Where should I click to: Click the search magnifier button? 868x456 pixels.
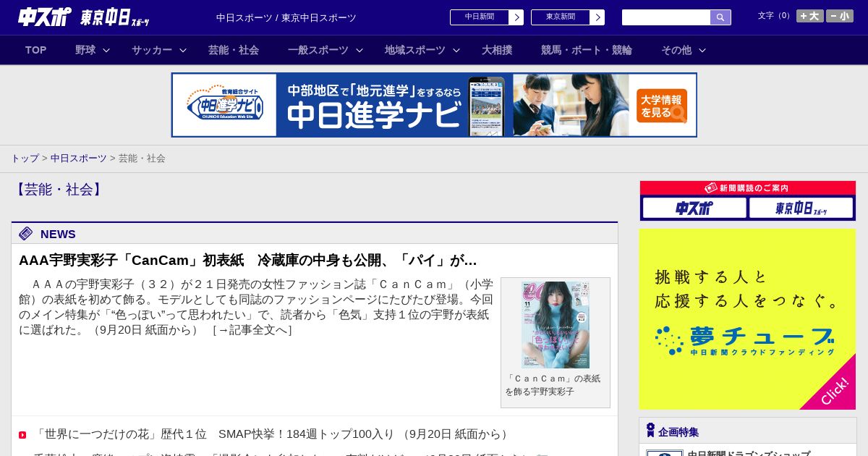720,17
